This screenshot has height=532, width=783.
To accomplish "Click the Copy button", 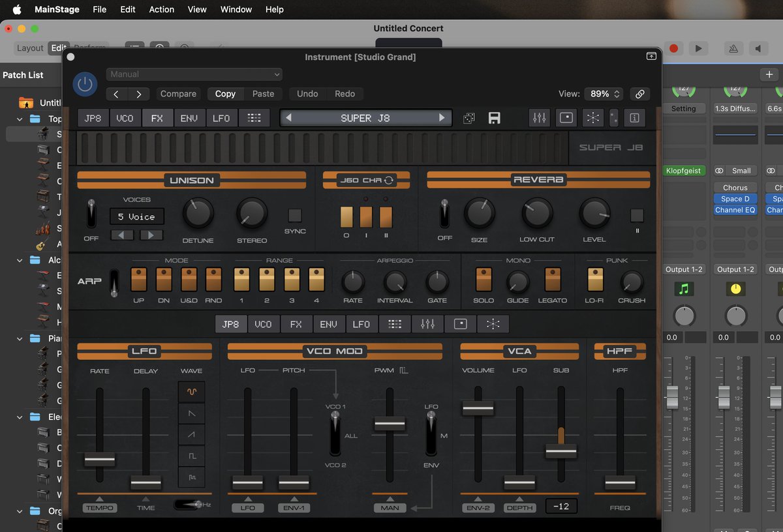I will tap(225, 94).
